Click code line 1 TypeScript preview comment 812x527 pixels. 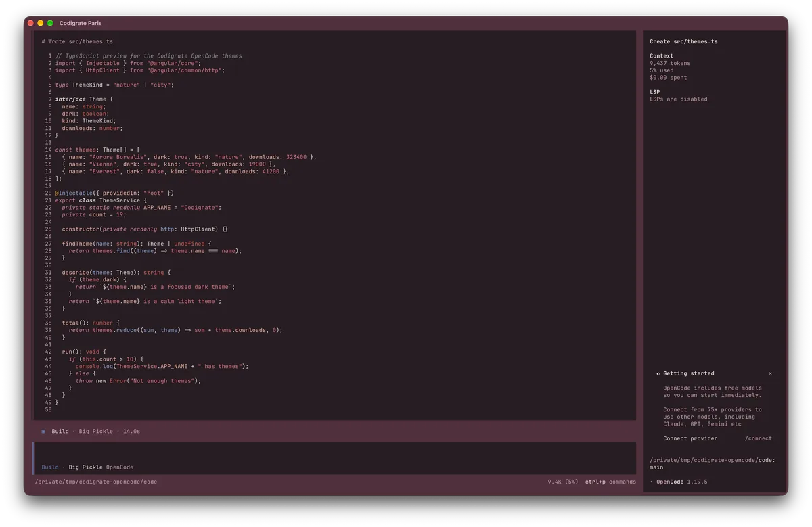[x=148, y=56]
